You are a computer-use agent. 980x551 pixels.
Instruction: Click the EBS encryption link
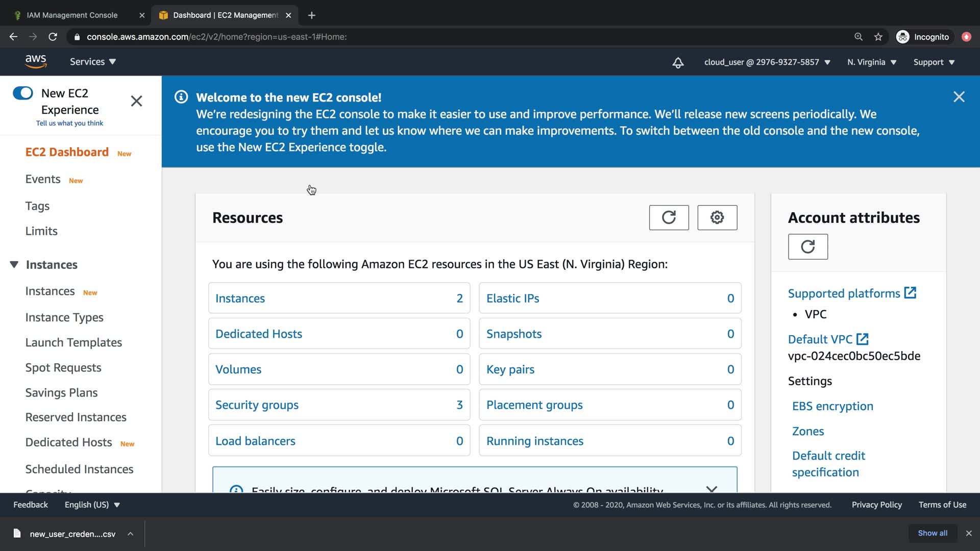tap(832, 406)
